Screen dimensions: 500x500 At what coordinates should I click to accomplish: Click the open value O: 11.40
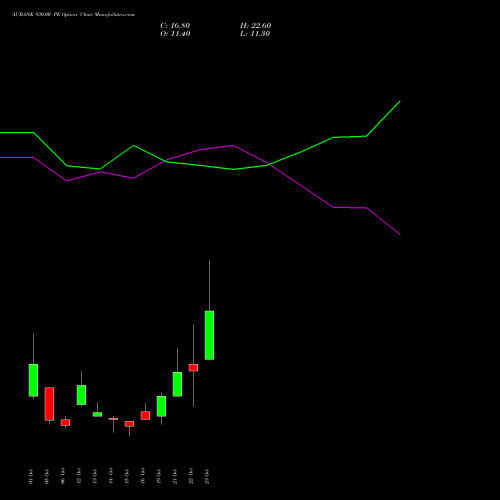pyautogui.click(x=175, y=34)
